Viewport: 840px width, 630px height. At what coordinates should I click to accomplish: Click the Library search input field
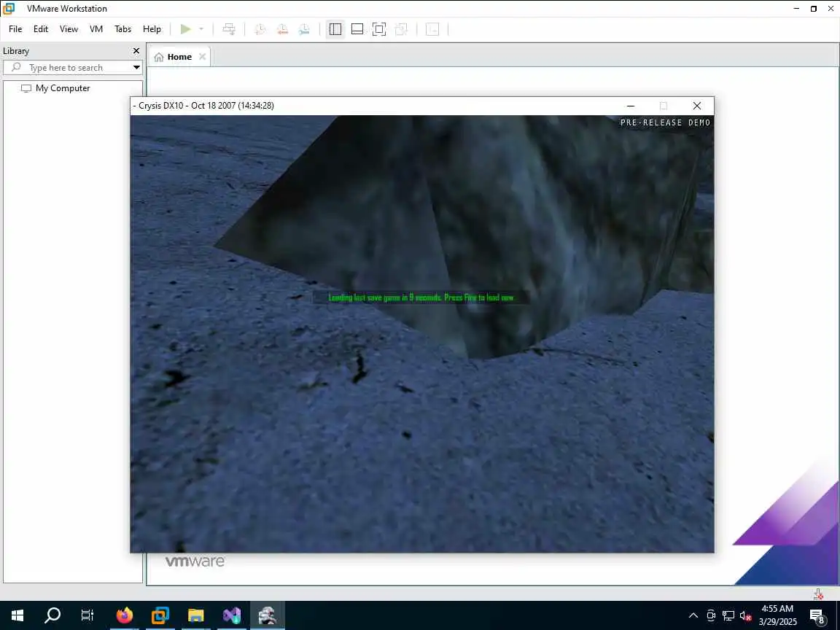73,68
